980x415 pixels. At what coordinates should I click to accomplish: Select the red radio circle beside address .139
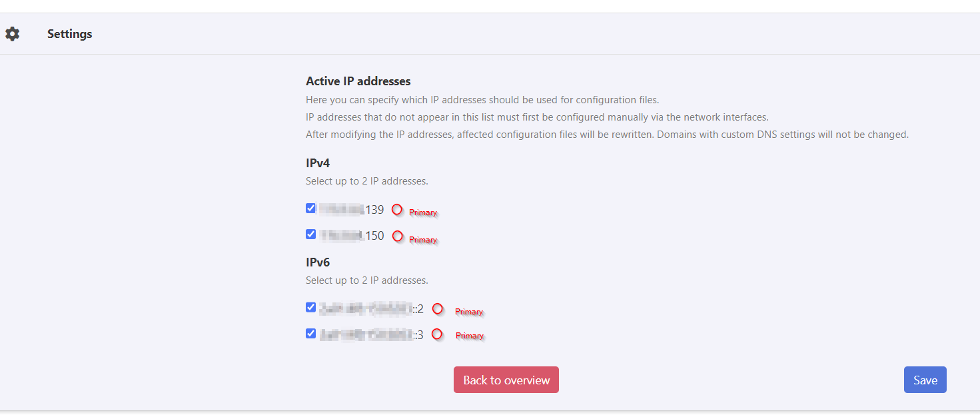[x=397, y=210]
